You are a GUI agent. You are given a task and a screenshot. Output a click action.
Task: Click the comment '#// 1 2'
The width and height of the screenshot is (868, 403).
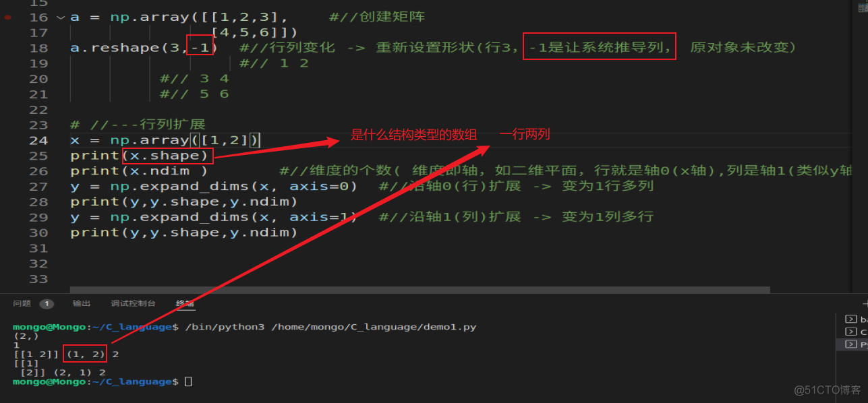click(x=274, y=63)
